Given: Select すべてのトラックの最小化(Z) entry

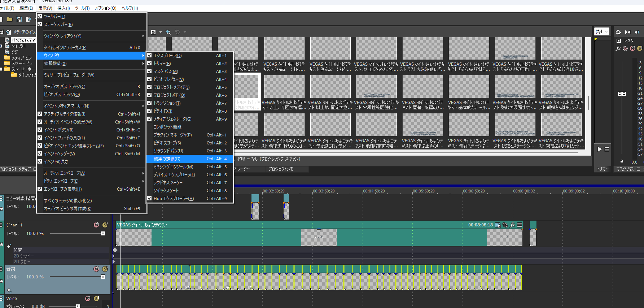Looking at the screenshot, I should [x=92, y=200].
